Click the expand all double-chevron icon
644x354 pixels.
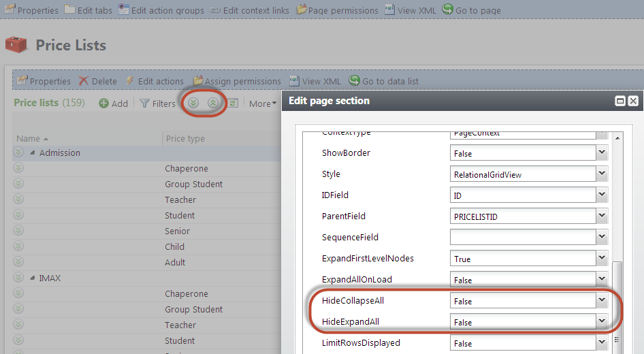[x=193, y=103]
